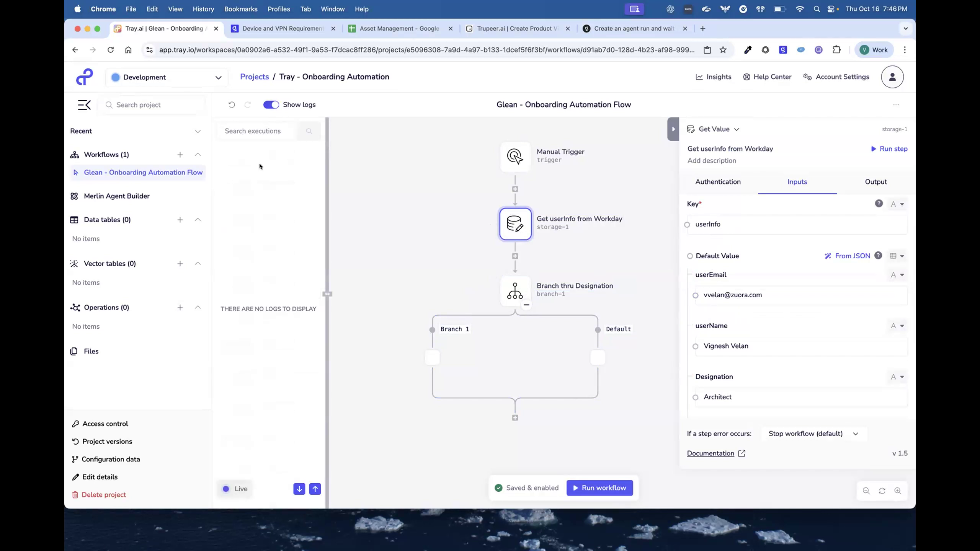Click the add step plus below Manual Trigger
Screen dimensions: 980x551
coord(515,189)
